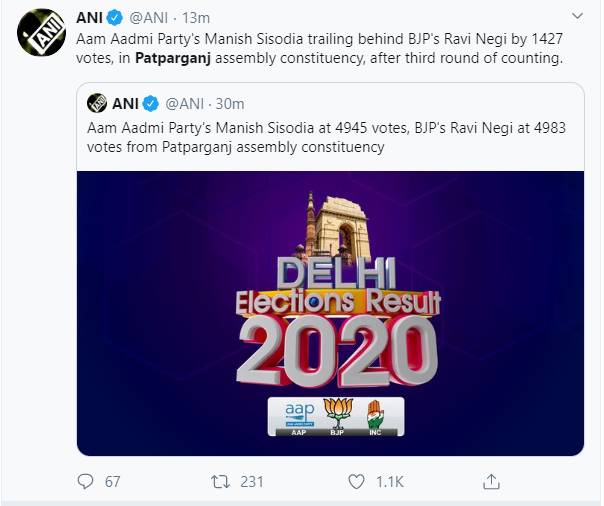The width and height of the screenshot is (604, 506).
Task: Click the verified badge in quoted tweet
Action: [150, 103]
